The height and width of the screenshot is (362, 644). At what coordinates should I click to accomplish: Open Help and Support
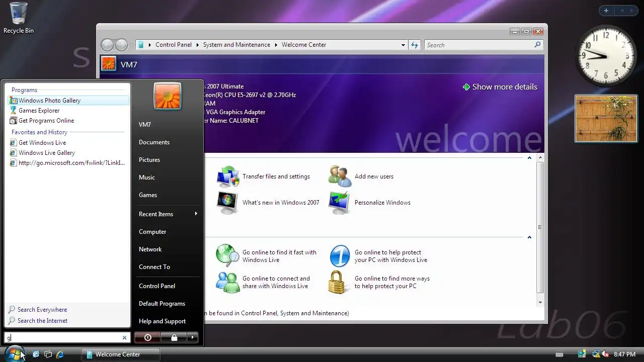pos(162,321)
